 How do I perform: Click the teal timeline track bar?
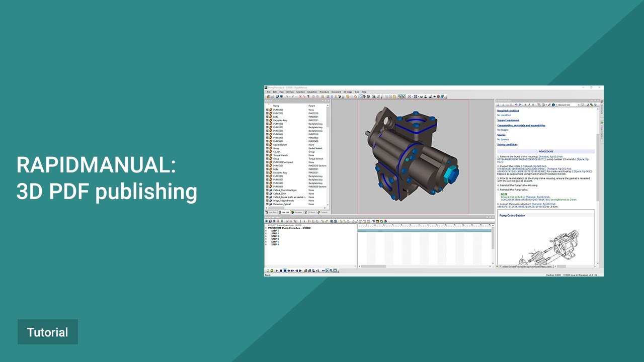pos(426,231)
